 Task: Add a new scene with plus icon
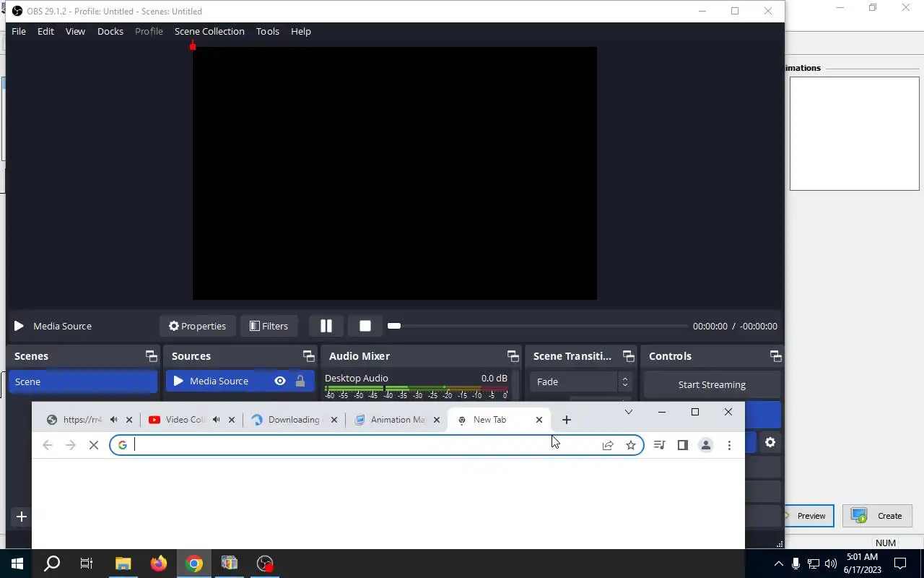pos(22,517)
